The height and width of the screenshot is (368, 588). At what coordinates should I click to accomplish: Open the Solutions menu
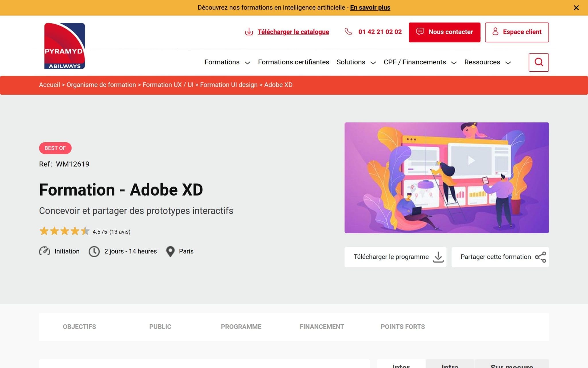(351, 62)
